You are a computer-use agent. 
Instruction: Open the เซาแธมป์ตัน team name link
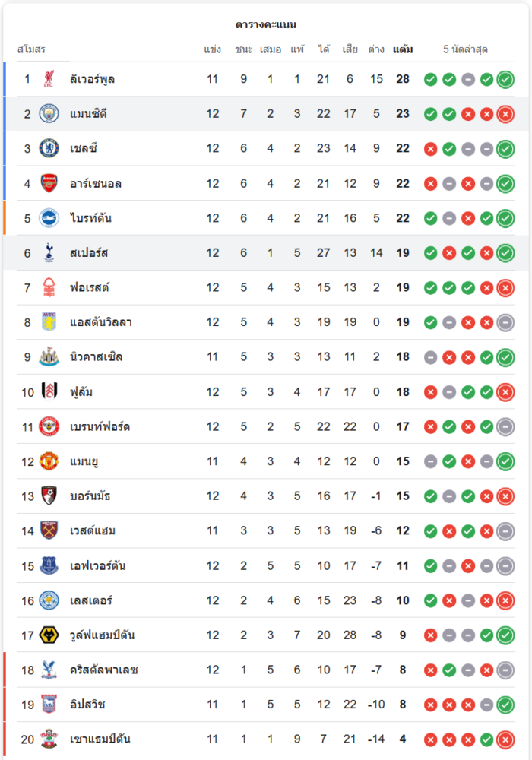click(102, 739)
